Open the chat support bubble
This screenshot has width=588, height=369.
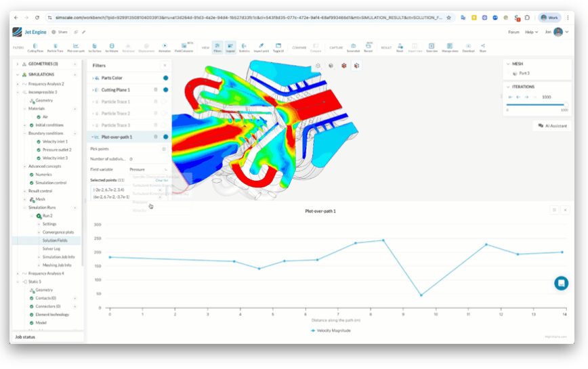pos(561,283)
